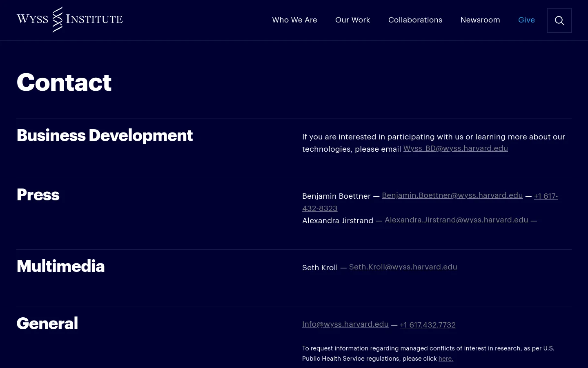Image resolution: width=588 pixels, height=368 pixels.
Task: Select the Press section heading
Action: 38,195
